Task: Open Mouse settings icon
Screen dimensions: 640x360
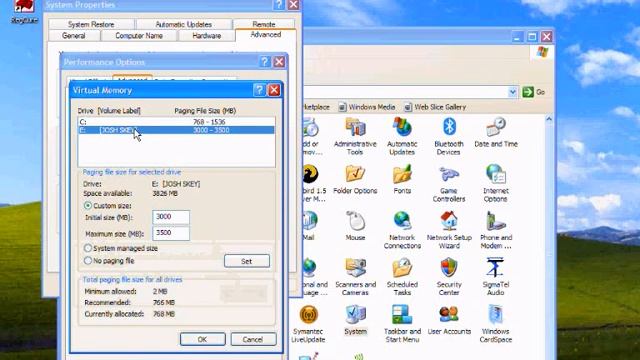Action: click(x=355, y=221)
